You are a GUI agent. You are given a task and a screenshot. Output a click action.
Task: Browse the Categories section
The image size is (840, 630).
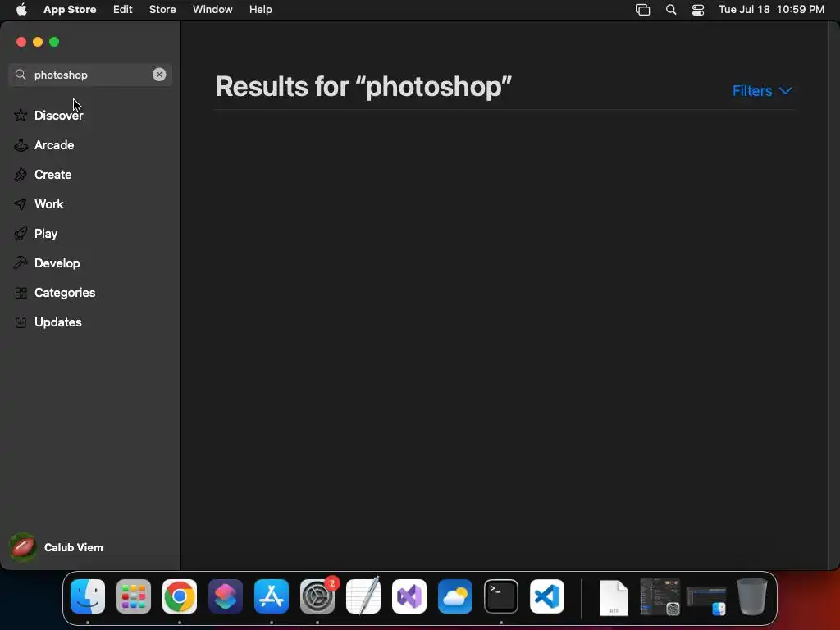click(90, 293)
